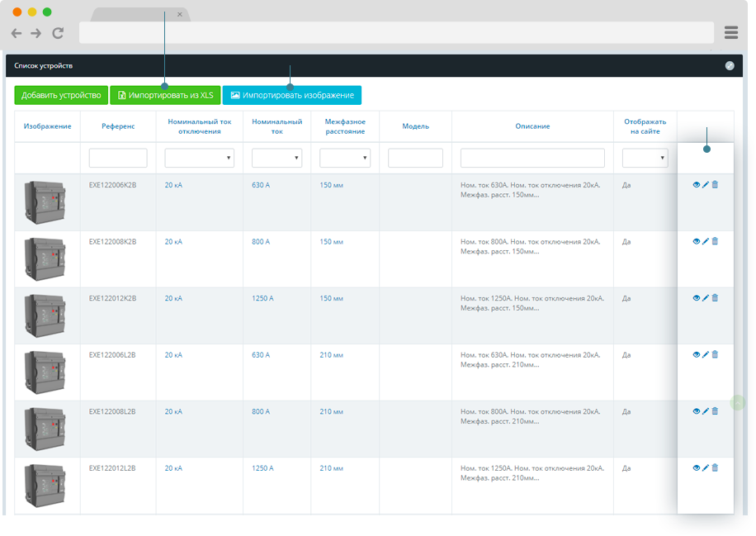756x536 pixels.
Task: Delete device EXE122008K2B with trash icon
Action: [715, 240]
